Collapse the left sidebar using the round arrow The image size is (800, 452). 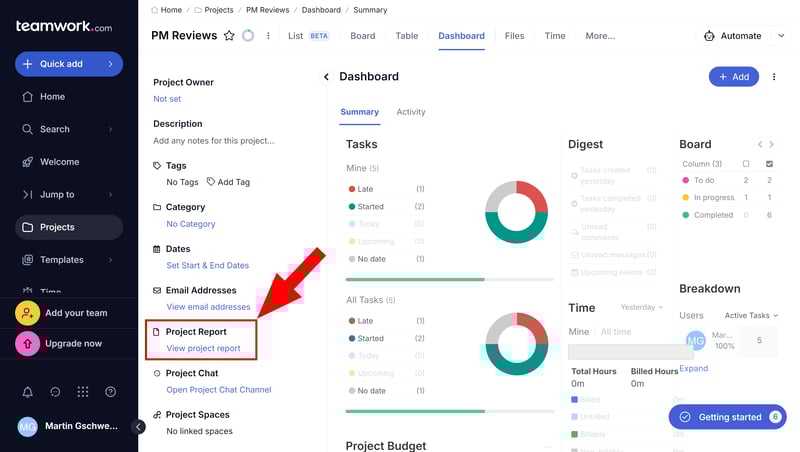coord(139,427)
